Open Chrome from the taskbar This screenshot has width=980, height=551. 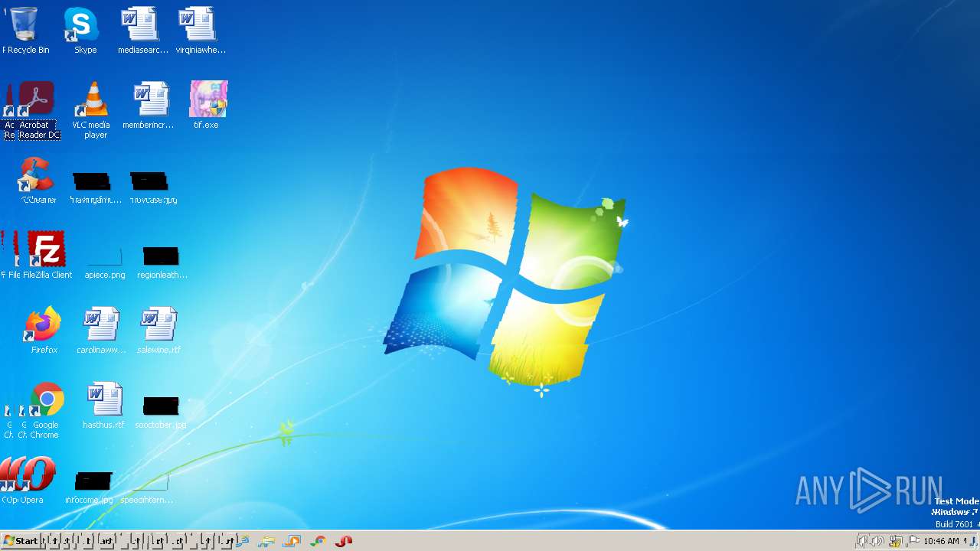pyautogui.click(x=318, y=541)
